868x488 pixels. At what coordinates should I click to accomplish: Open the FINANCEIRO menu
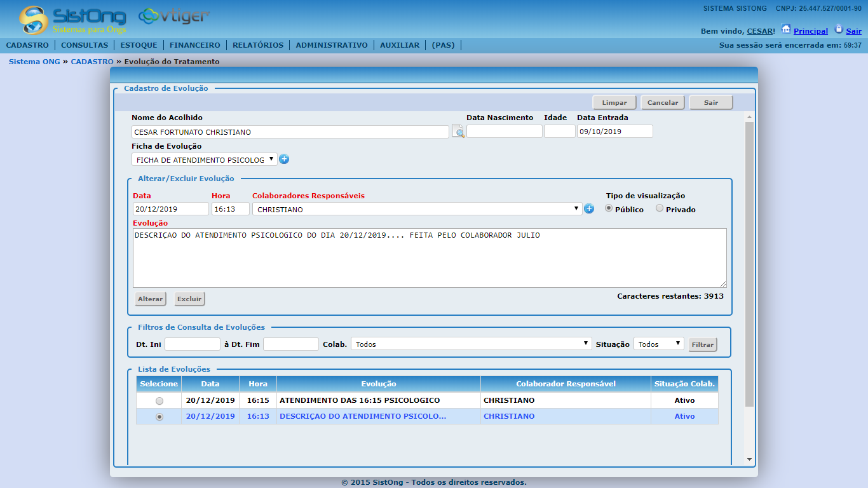195,45
